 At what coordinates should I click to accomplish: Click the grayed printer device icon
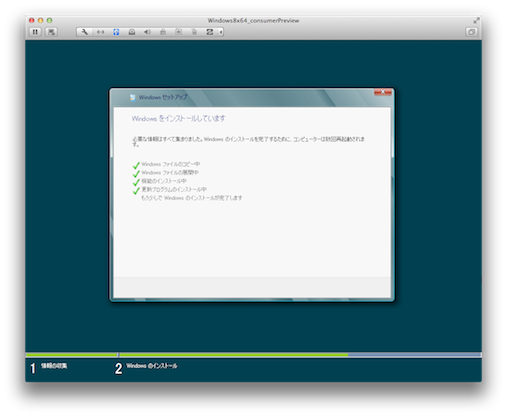click(x=163, y=32)
